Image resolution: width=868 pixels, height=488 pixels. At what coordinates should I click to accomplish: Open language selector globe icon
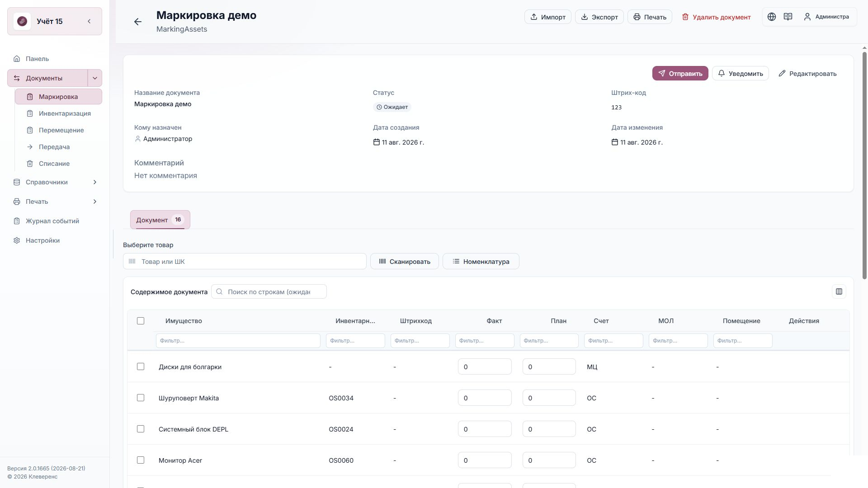click(x=772, y=17)
